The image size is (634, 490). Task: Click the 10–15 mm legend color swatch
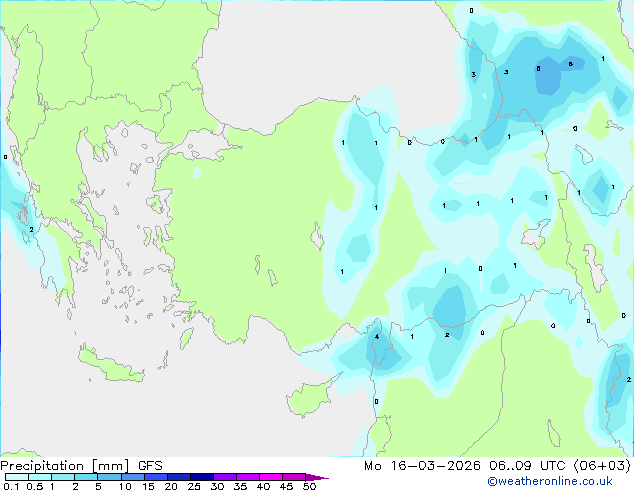point(133,477)
